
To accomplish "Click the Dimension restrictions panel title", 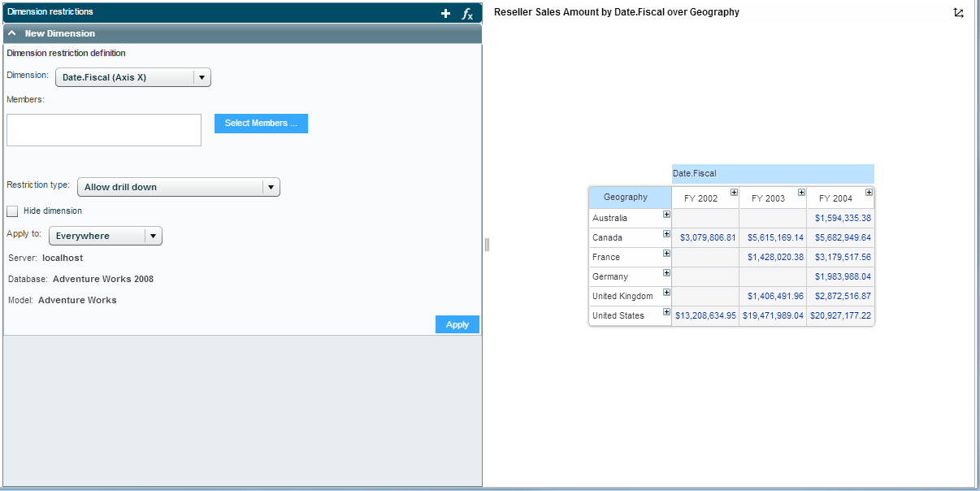I will tap(50, 12).
